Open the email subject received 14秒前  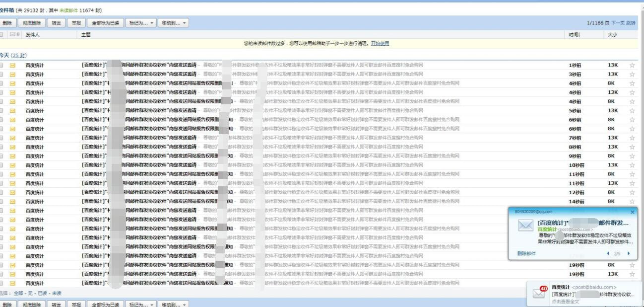pyautogui.click(x=157, y=201)
